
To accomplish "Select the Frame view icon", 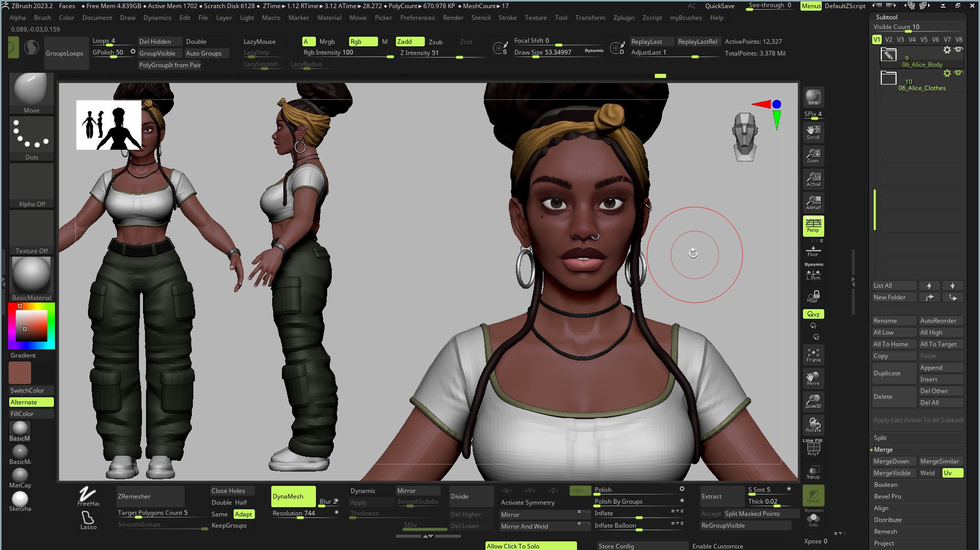I will coord(813,355).
